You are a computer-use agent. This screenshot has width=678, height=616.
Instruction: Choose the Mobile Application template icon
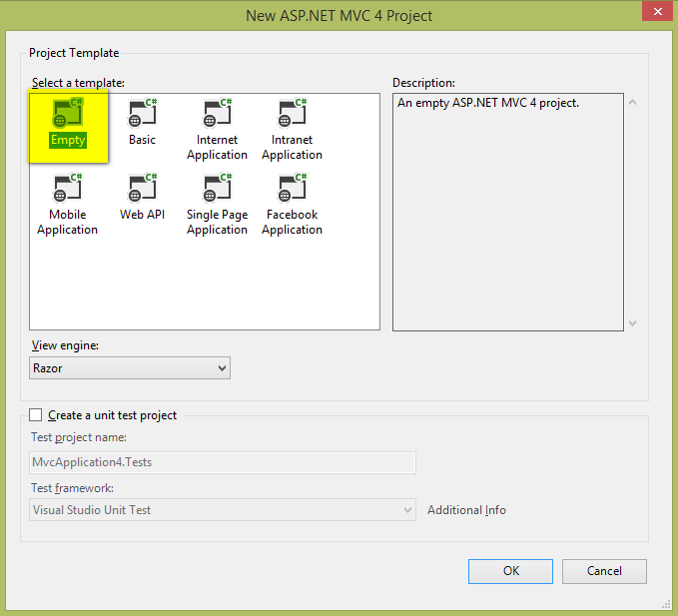click(68, 188)
